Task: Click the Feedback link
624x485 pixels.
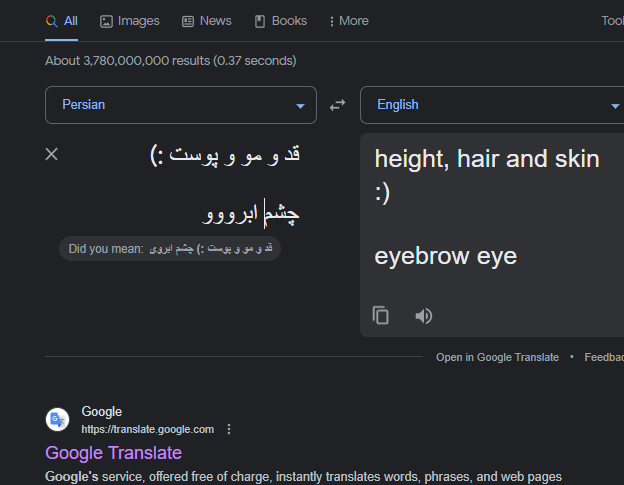Action: click(604, 357)
